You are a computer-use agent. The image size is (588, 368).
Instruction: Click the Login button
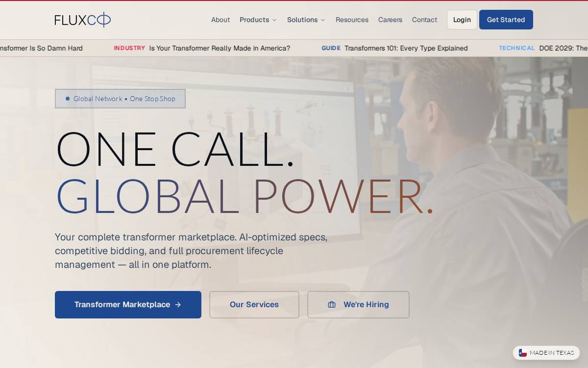[x=462, y=20]
